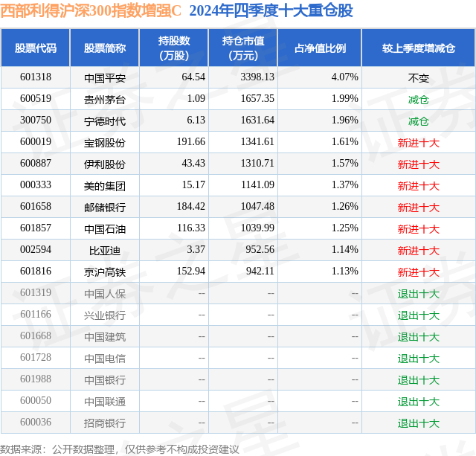476x456 pixels.
Task: Click the 股票简称 column header
Action: click(105, 48)
